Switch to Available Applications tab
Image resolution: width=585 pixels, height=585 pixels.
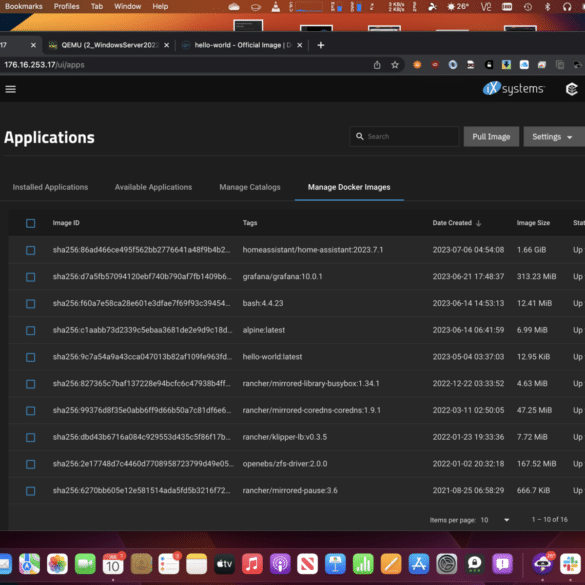(153, 187)
